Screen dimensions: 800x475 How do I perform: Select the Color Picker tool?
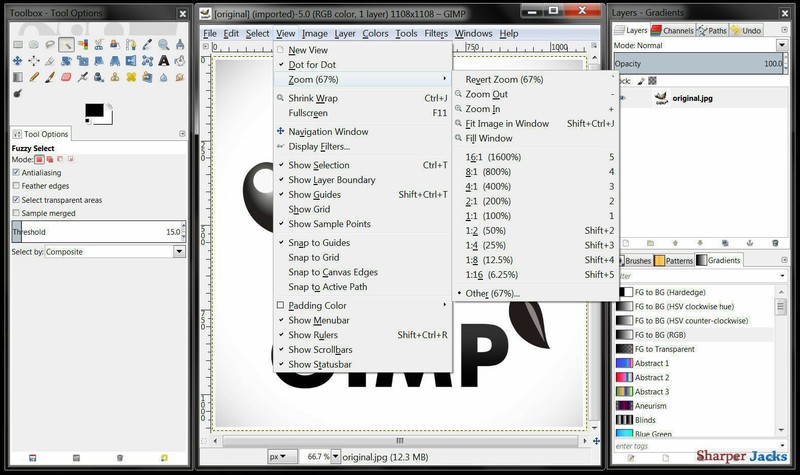pyautogui.click(x=147, y=44)
